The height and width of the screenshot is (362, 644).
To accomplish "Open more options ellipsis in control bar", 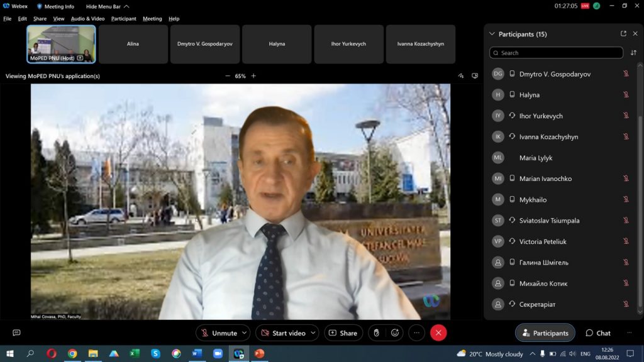I will tap(416, 333).
